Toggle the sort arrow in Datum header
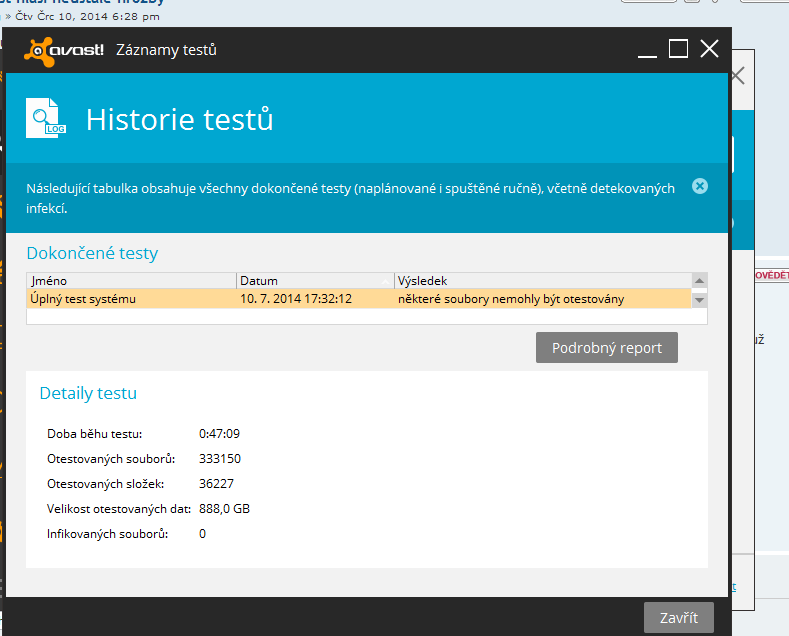Screen dimensions: 789x636 point(386,281)
